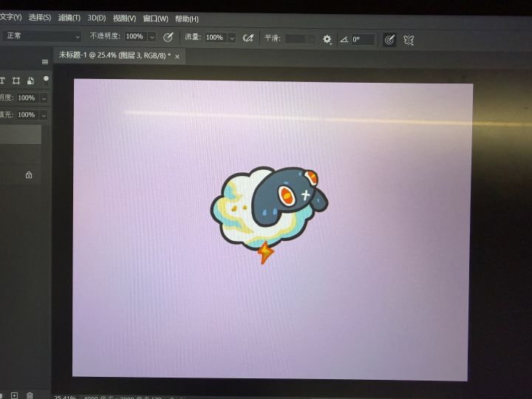Expand the 填充 fill dropdown arrow
Screen dimensions: 532x399
44,115
